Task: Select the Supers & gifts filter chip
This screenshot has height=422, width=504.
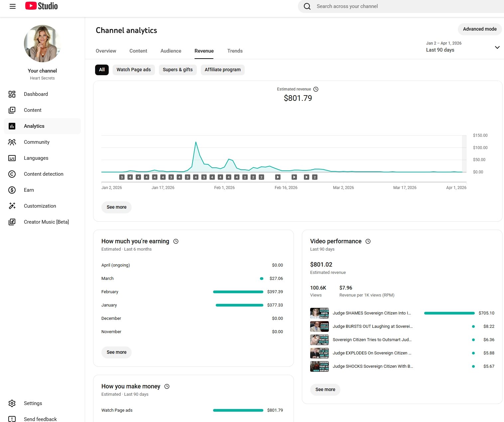Action: pos(178,70)
